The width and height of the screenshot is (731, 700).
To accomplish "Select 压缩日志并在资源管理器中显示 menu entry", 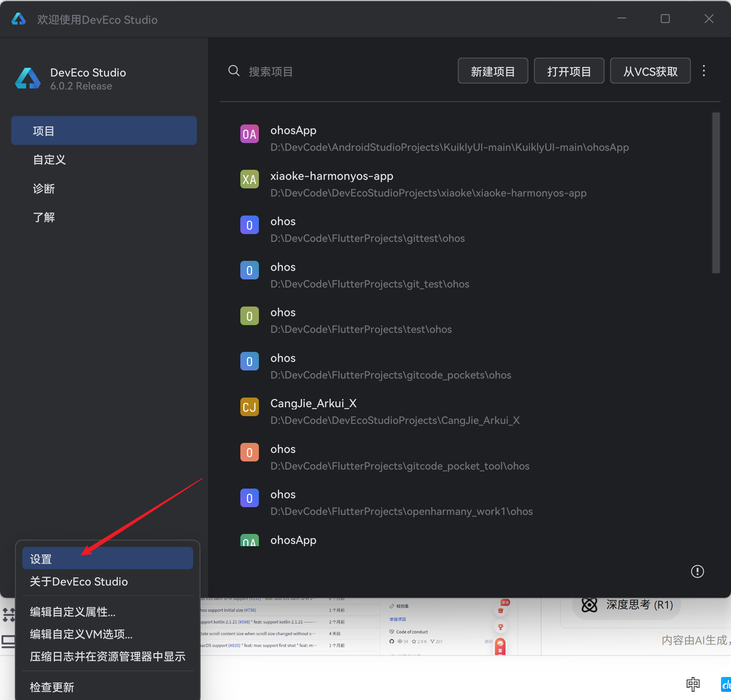I will point(107,657).
